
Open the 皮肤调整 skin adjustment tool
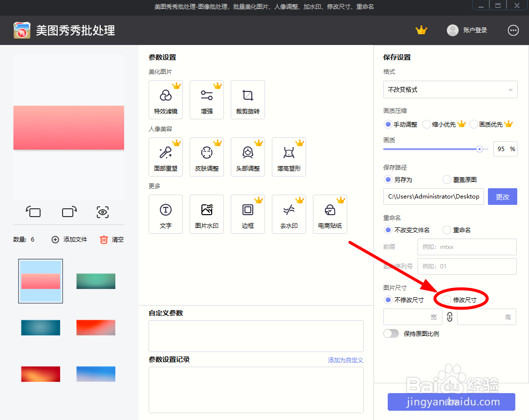tap(207, 157)
